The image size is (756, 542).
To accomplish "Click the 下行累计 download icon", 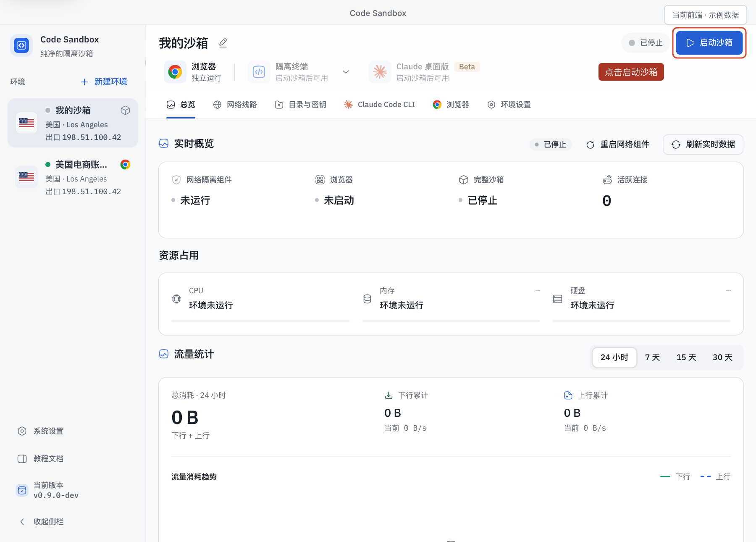I will [x=389, y=395].
